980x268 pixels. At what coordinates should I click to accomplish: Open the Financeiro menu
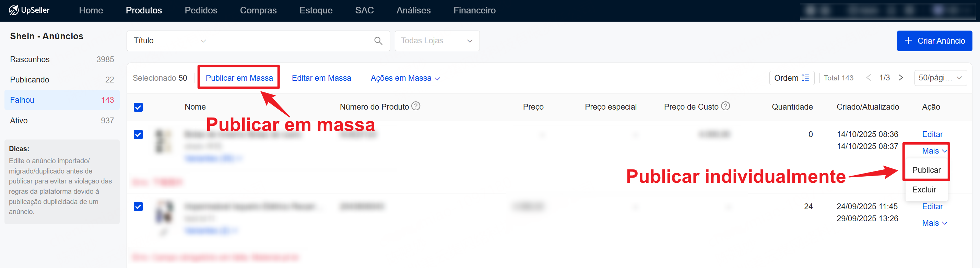[474, 10]
